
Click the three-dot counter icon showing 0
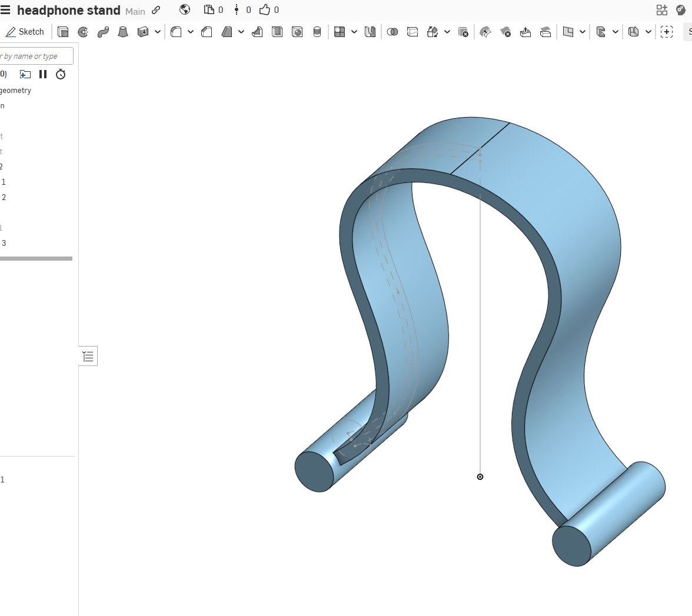237,9
